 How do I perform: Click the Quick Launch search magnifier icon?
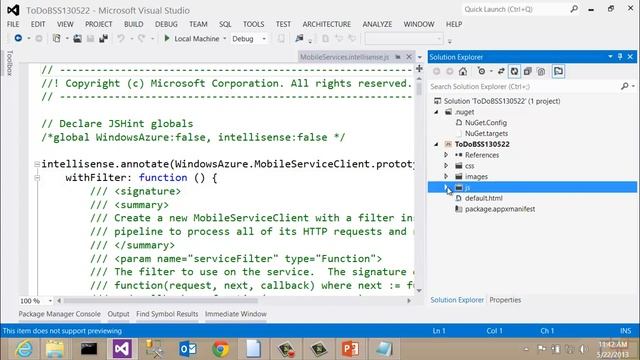[574, 9]
